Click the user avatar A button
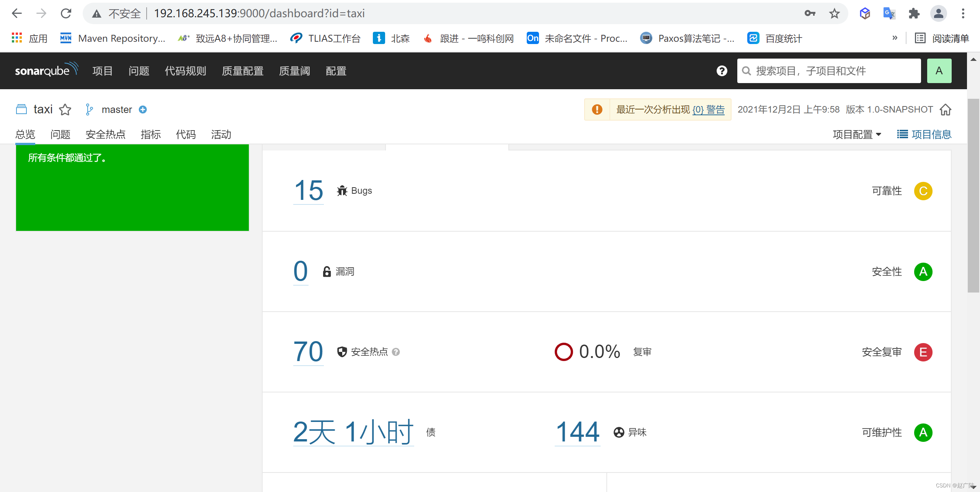Viewport: 980px width, 492px height. click(939, 71)
